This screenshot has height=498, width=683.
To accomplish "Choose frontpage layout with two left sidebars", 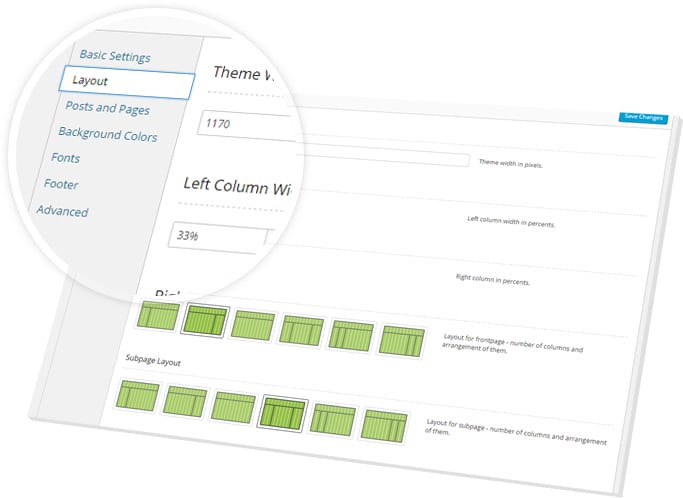I will point(349,336).
